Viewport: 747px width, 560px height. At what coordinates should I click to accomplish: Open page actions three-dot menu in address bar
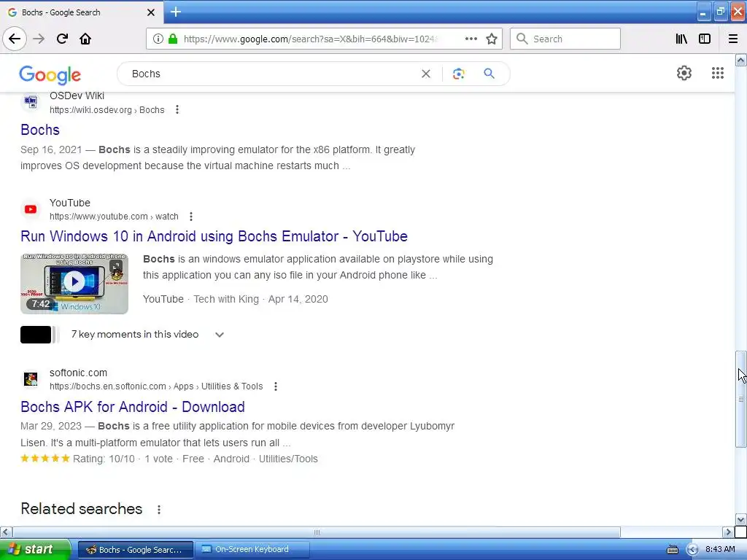tap(471, 39)
